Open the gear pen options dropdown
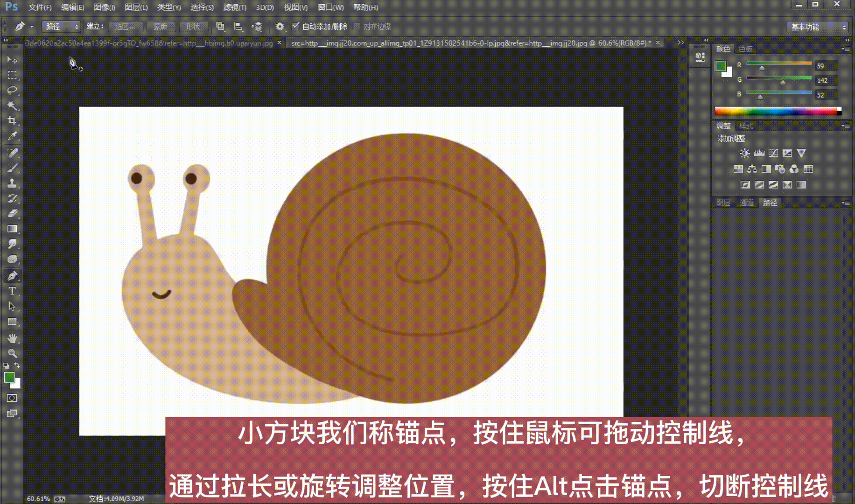Screen dimensions: 855x504 pyautogui.click(x=280, y=27)
